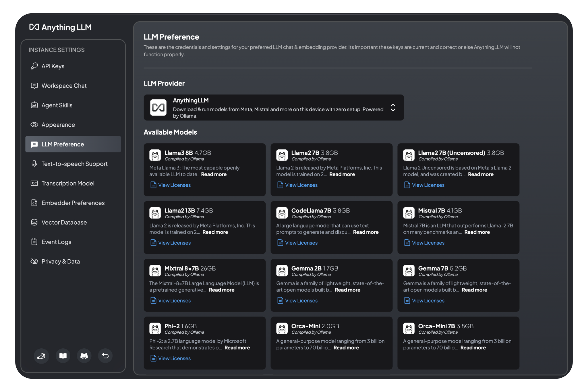The image size is (588, 392).
Task: Open Appearance settings
Action: tap(73, 125)
